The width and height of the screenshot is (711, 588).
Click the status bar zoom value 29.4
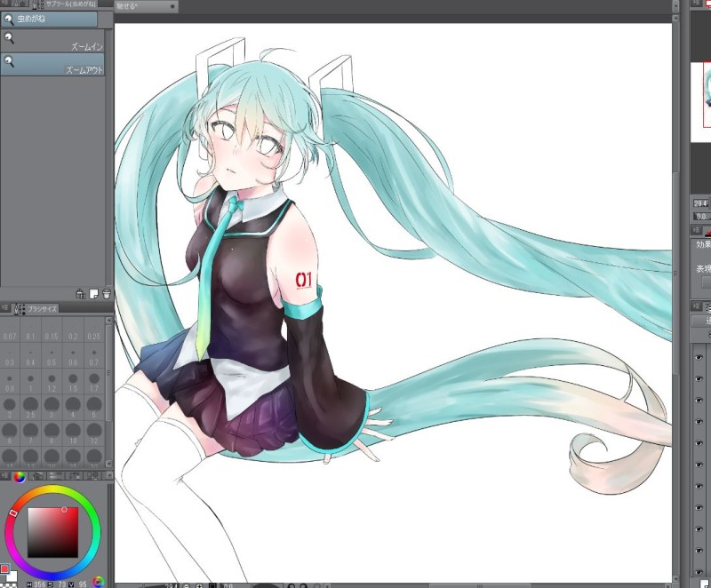click(x=171, y=585)
